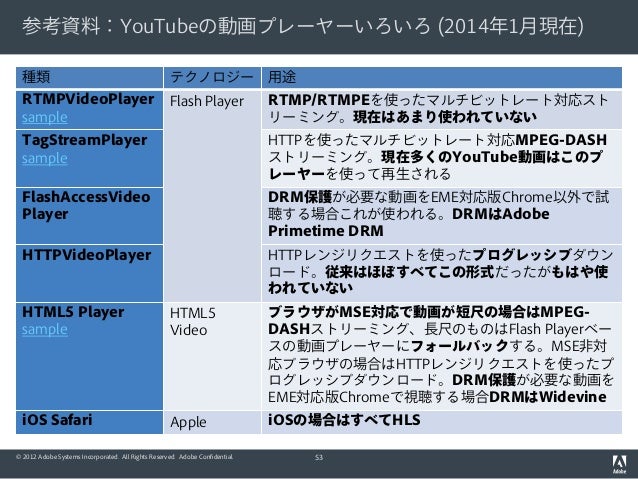
Task: Select the slide title '参考資料：YouTubeの動画プレーヤーいろいろ'
Action: click(226, 26)
